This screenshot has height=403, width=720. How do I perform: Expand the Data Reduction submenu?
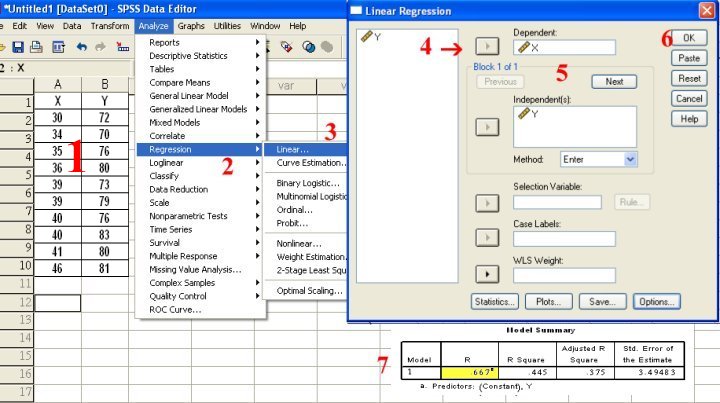point(201,189)
